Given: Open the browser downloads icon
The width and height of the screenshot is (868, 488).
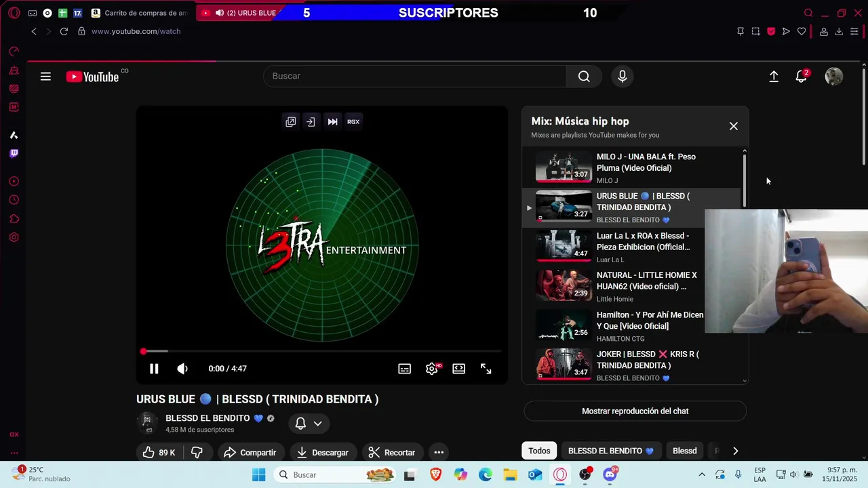Looking at the screenshot, I should pyautogui.click(x=839, y=31).
